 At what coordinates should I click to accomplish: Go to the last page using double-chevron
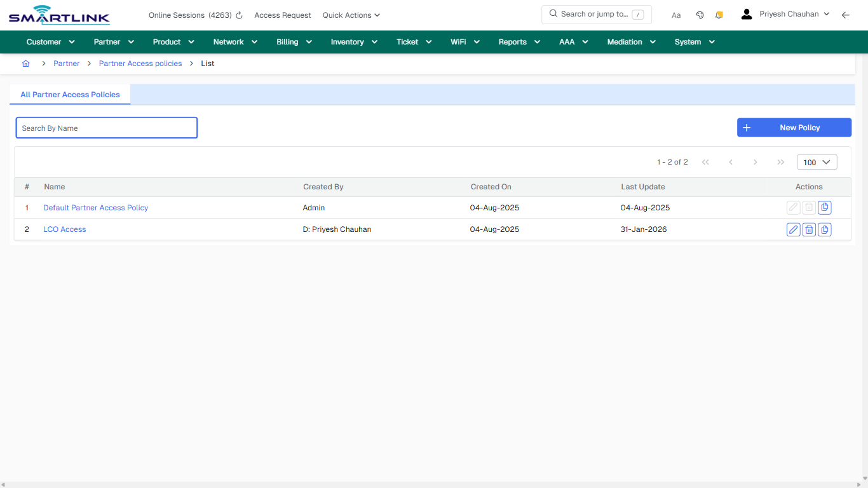pos(780,162)
